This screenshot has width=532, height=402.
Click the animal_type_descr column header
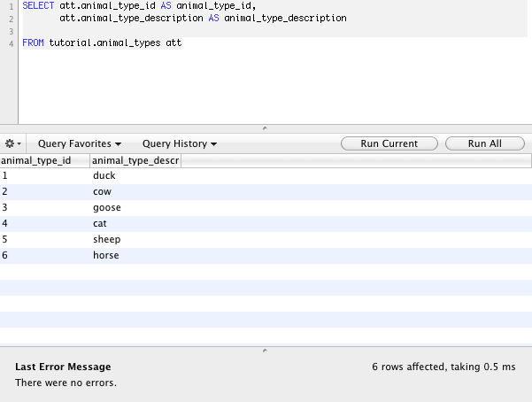135,160
